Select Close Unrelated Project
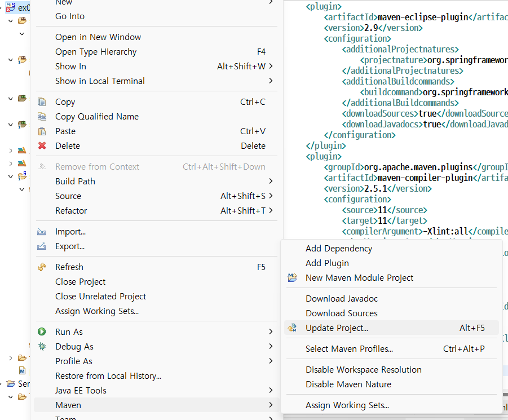The height and width of the screenshot is (420, 508). [100, 297]
